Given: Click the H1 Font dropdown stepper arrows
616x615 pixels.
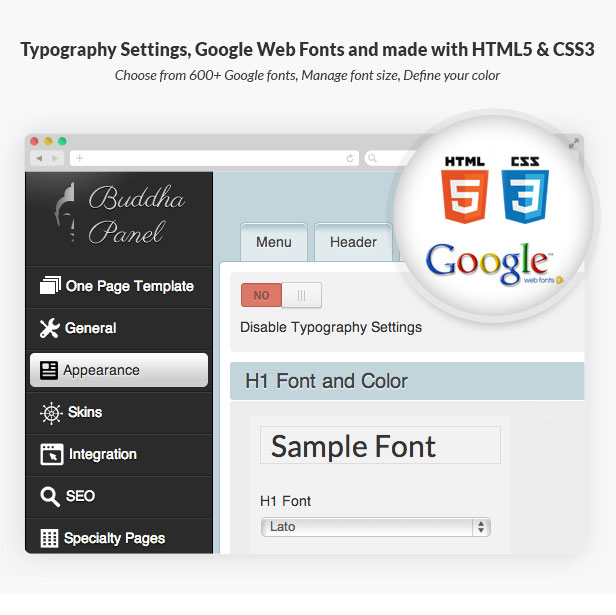Looking at the screenshot, I should point(481,527).
